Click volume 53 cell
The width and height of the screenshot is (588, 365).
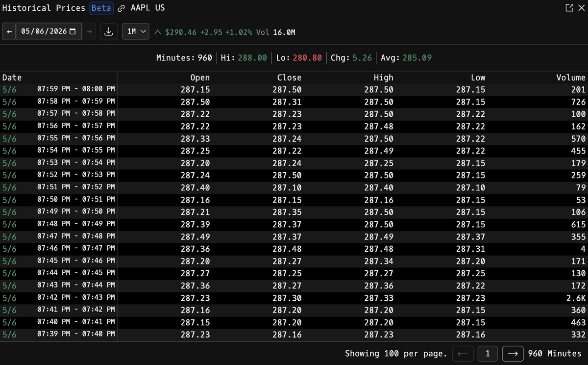tap(581, 200)
